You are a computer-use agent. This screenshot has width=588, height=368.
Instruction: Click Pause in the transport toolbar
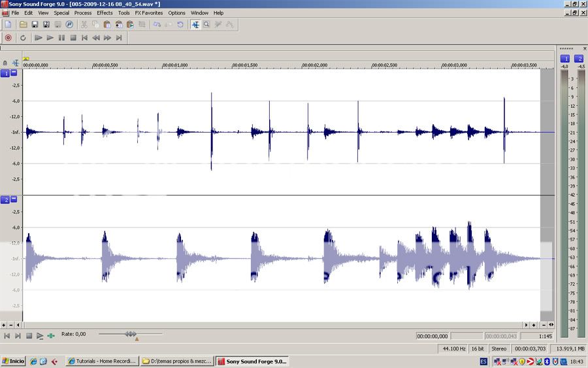[61, 38]
